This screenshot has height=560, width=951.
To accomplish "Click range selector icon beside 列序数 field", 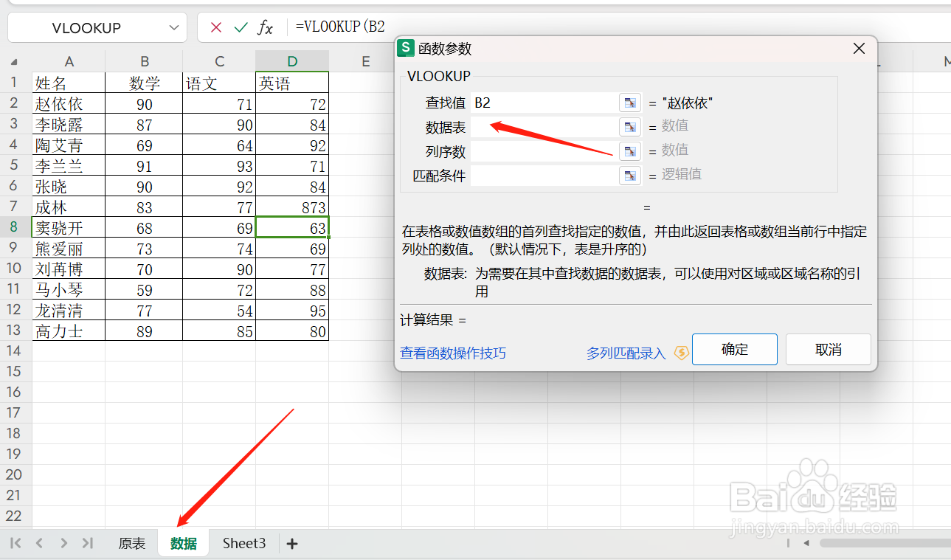I will coord(629,151).
